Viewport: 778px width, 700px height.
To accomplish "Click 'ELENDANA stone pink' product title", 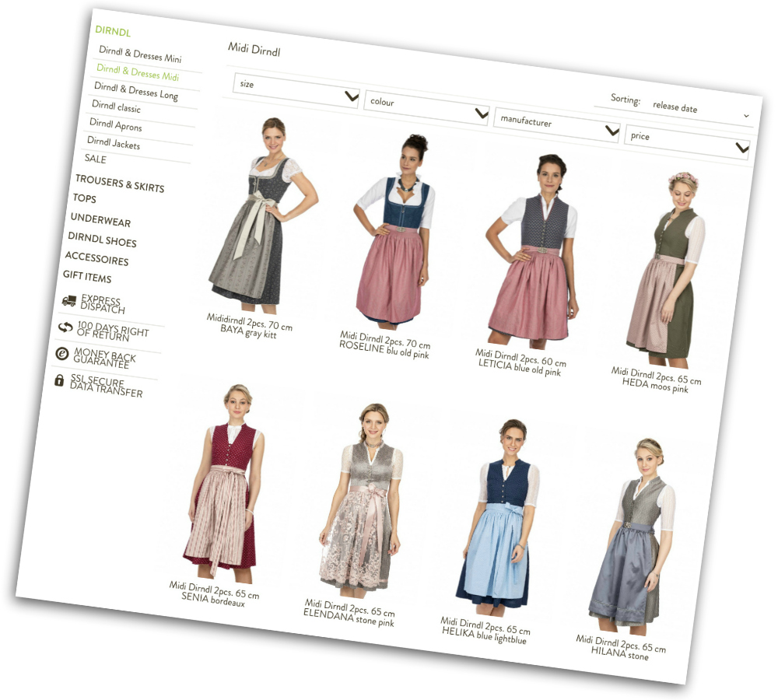I will click(349, 618).
